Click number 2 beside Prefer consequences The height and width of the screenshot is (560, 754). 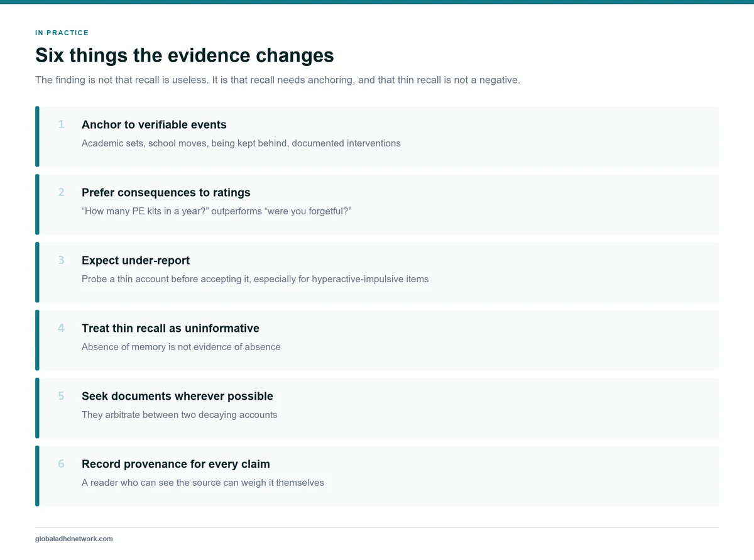[x=61, y=192]
